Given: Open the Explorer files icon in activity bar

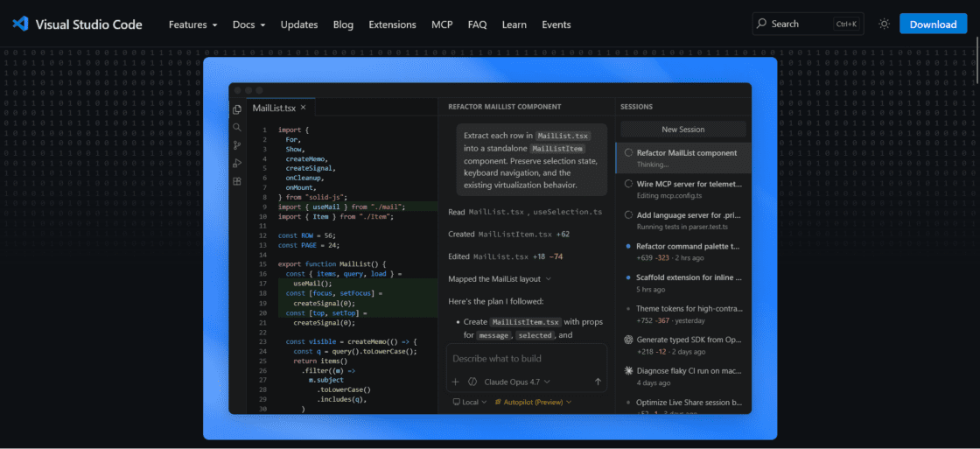Looking at the screenshot, I should pyautogui.click(x=237, y=109).
